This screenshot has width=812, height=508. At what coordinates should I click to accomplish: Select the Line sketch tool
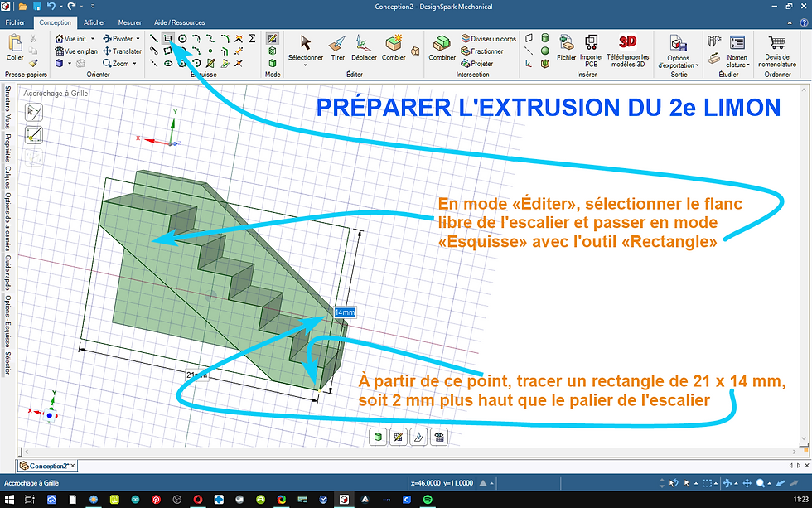154,38
